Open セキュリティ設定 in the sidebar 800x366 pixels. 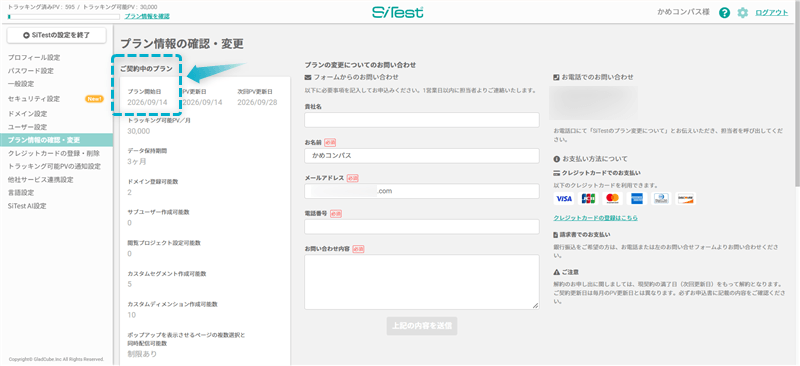34,99
